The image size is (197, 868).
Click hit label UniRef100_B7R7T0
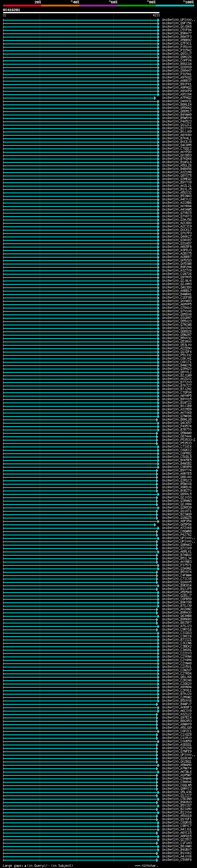(x=177, y=430)
